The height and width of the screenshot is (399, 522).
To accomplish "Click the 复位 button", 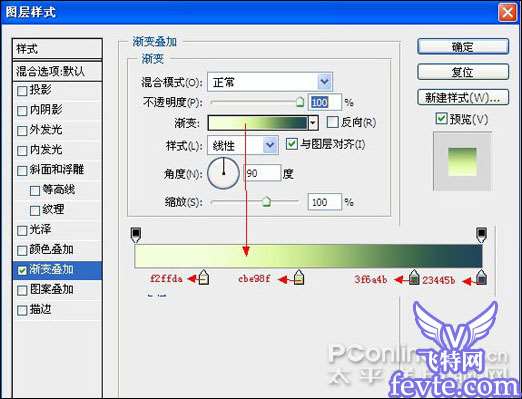I will 463,72.
